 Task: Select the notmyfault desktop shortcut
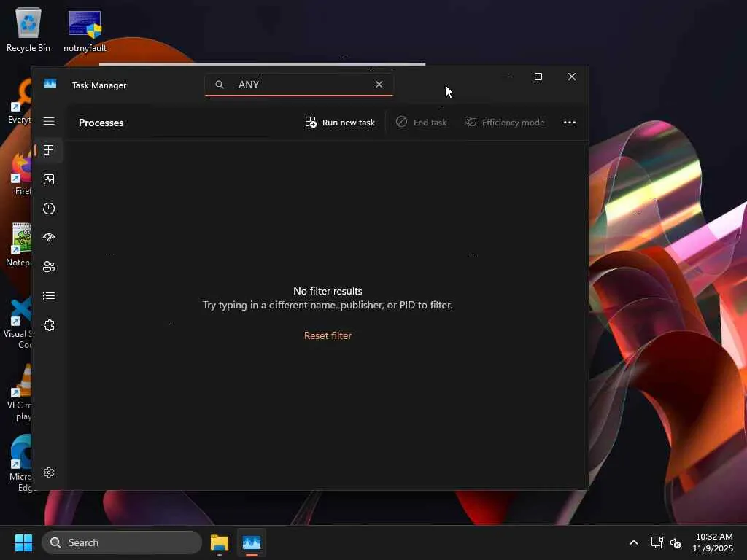point(85,31)
